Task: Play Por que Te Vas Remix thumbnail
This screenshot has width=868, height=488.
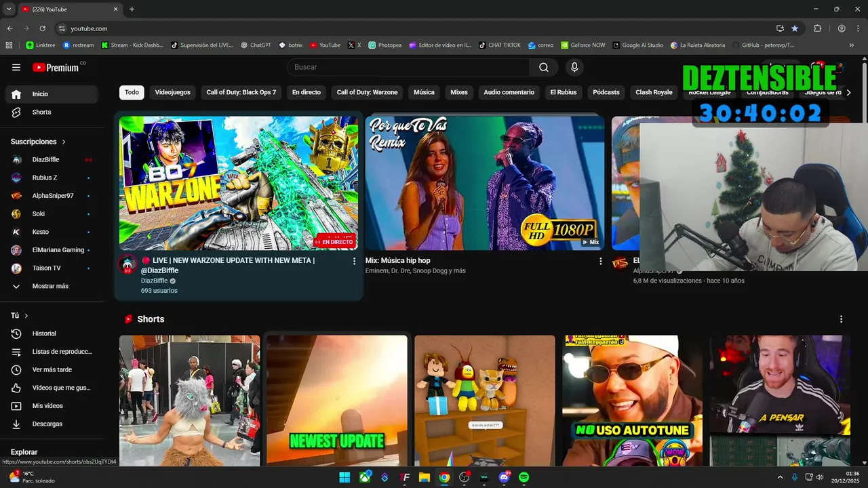Action: click(x=485, y=183)
